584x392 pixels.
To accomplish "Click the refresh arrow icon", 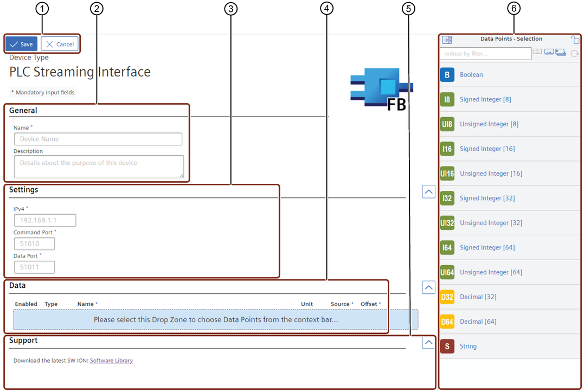I will (x=575, y=54).
